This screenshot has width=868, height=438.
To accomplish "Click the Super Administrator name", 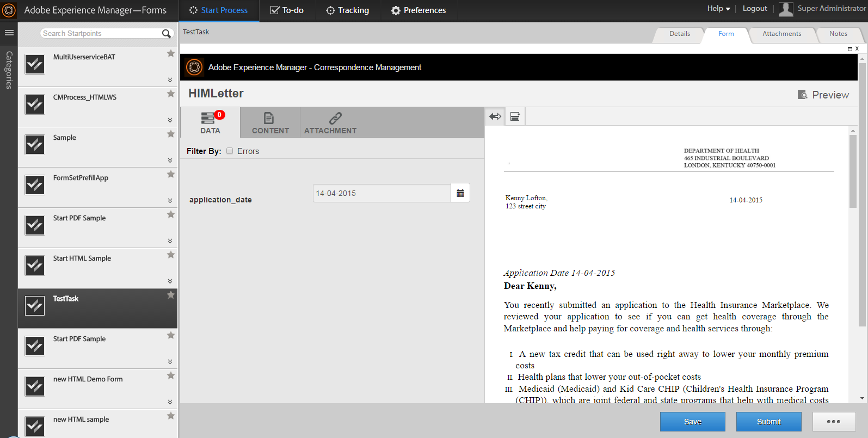I will click(x=832, y=9).
